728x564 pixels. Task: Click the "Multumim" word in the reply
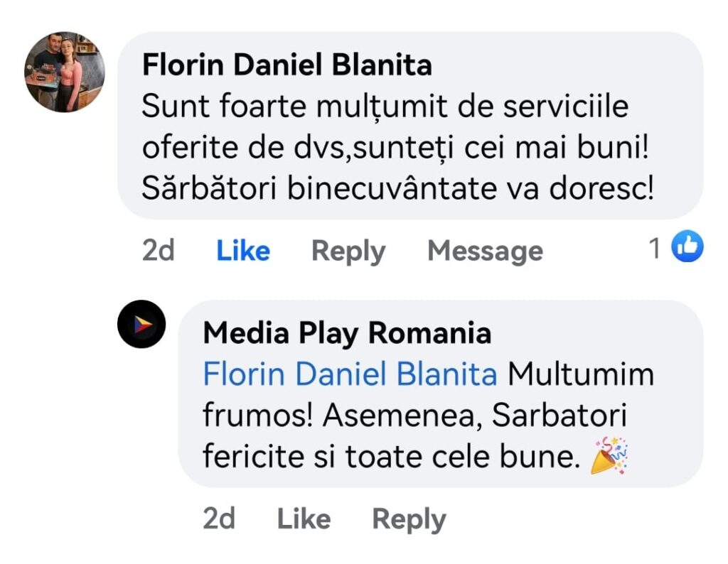(581, 374)
